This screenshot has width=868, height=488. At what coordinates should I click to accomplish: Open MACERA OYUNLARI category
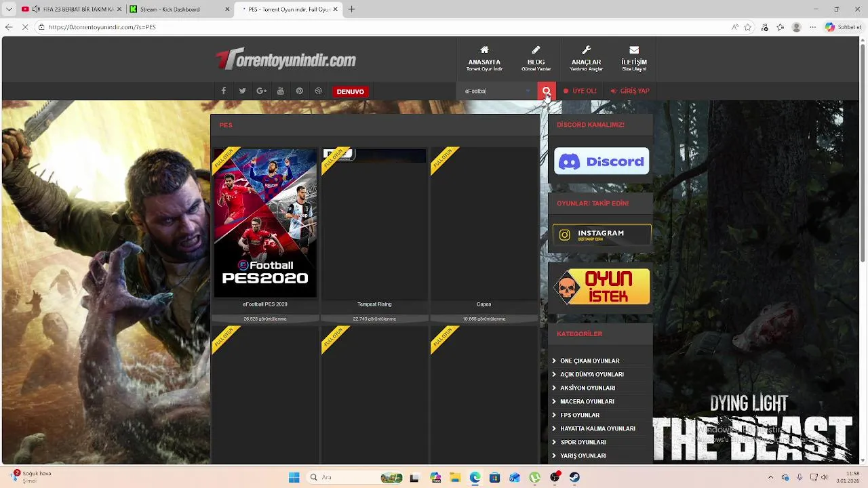pyautogui.click(x=587, y=402)
